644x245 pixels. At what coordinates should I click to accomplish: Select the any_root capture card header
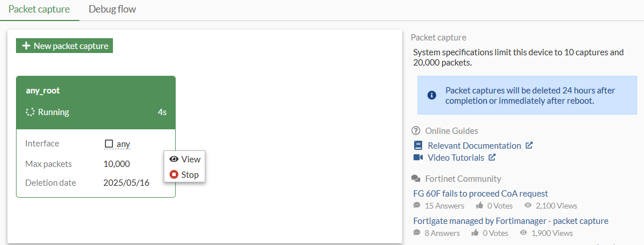(96, 91)
